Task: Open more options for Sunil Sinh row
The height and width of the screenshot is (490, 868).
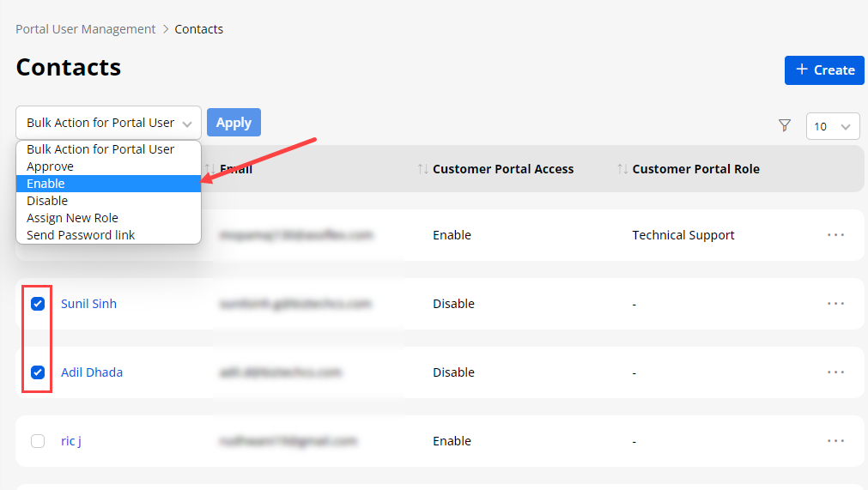Action: click(835, 304)
